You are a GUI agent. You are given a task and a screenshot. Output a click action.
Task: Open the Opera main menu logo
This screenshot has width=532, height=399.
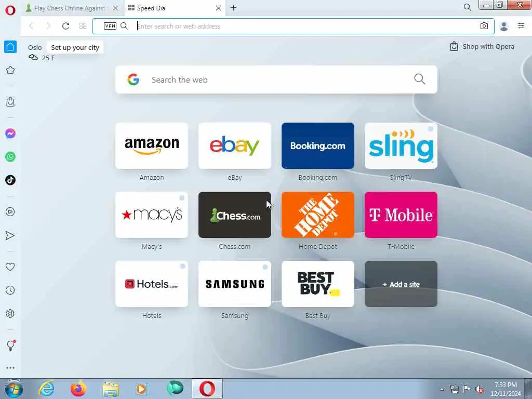pyautogui.click(x=10, y=10)
